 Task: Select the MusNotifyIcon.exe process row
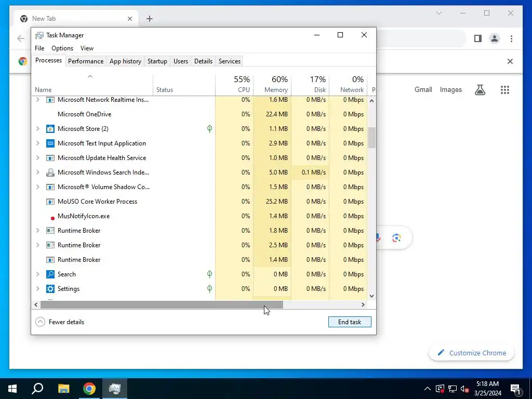point(199,216)
